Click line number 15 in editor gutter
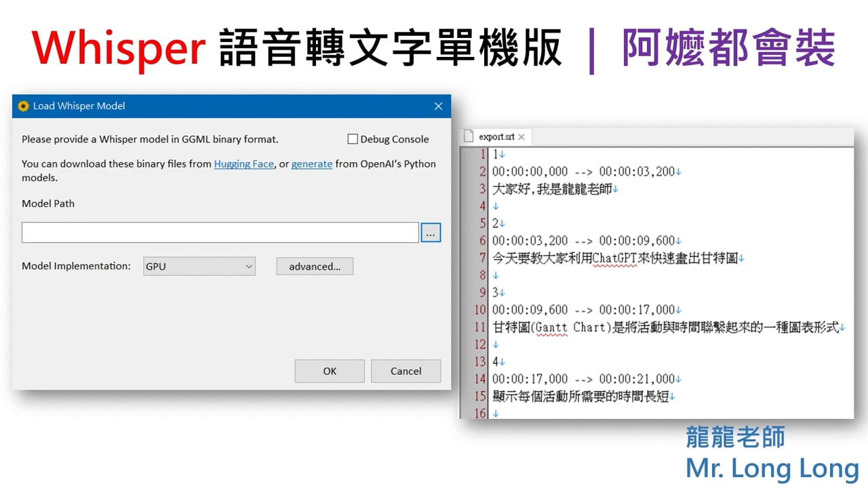This screenshot has width=868, height=488. tap(480, 396)
